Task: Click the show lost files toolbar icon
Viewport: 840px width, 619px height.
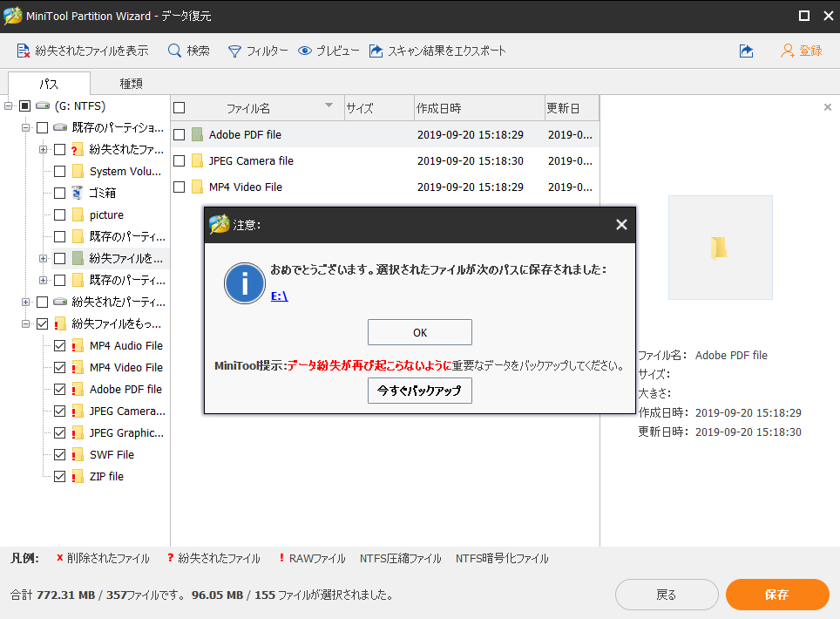Action: tap(23, 51)
